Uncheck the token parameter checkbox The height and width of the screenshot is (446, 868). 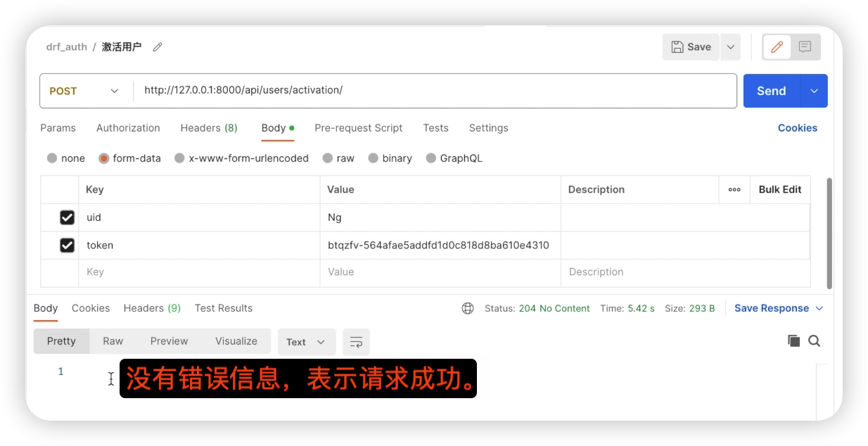67,246
